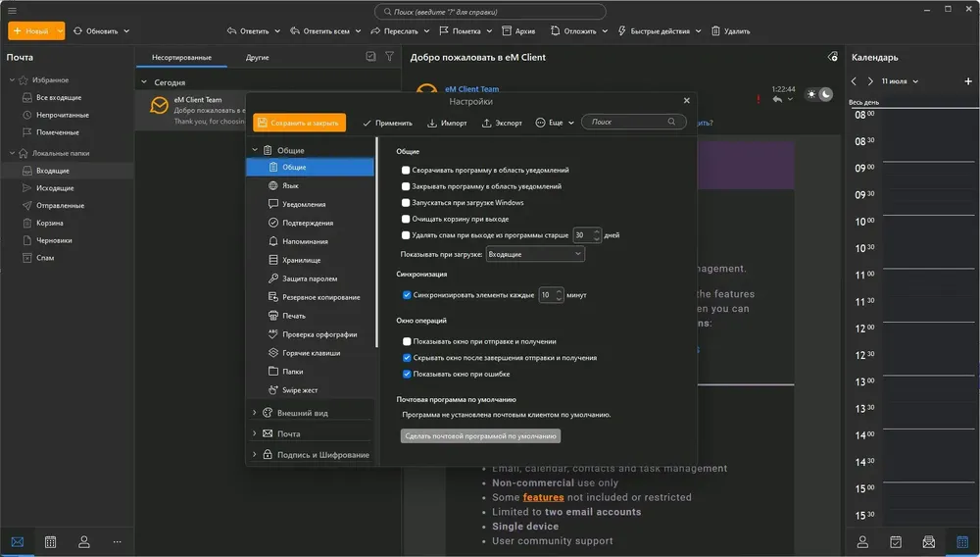Add new calendar event plus icon
The image size is (980, 557).
pos(968,81)
